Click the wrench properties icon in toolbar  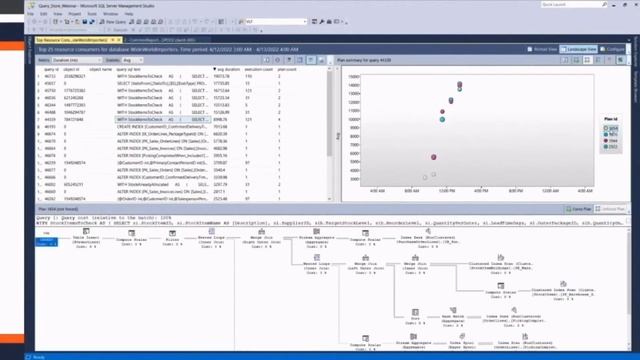[322, 22]
